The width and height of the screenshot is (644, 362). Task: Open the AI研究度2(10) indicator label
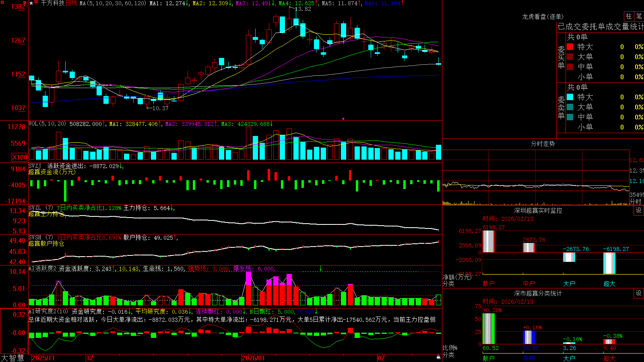click(48, 311)
